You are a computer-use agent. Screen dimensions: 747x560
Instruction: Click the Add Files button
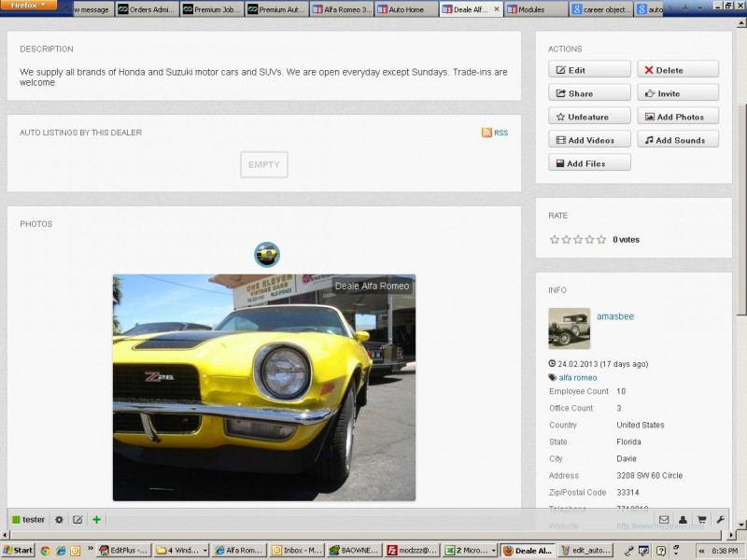coord(589,162)
